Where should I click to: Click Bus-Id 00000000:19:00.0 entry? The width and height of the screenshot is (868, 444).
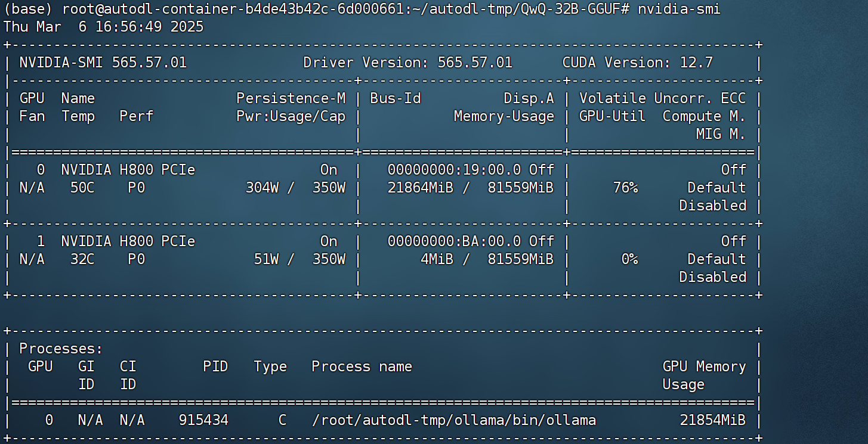pyautogui.click(x=454, y=170)
